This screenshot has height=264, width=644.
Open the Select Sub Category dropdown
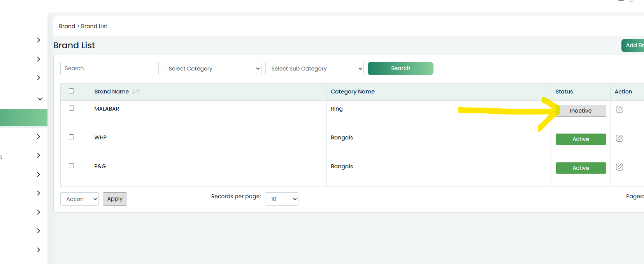(x=314, y=69)
